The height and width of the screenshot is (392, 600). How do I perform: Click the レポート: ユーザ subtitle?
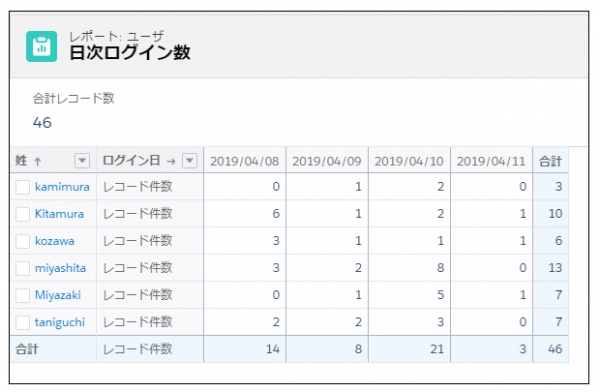tap(117, 36)
